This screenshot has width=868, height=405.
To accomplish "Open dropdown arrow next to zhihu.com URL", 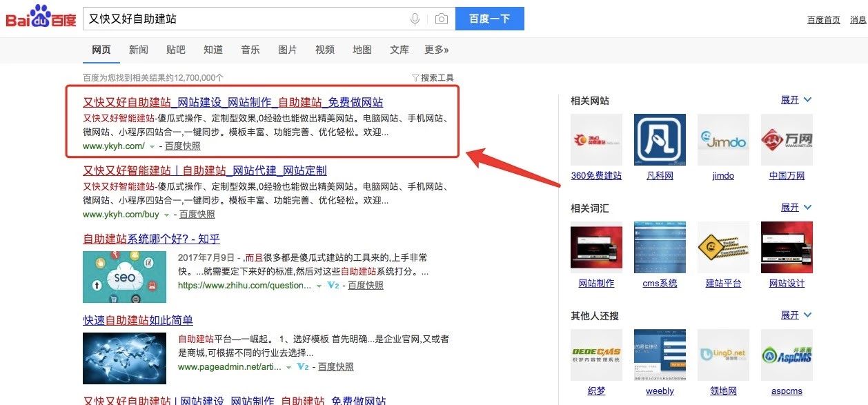I will coord(319,286).
